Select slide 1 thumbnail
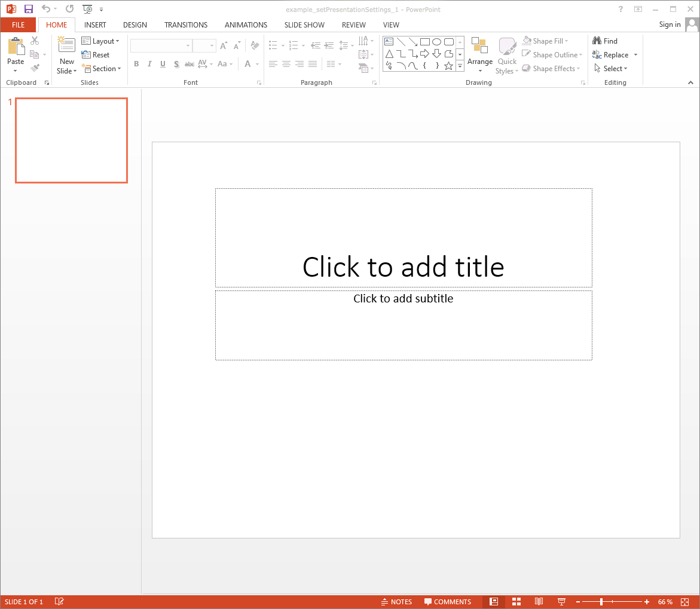Image resolution: width=700 pixels, height=609 pixels. tap(71, 140)
